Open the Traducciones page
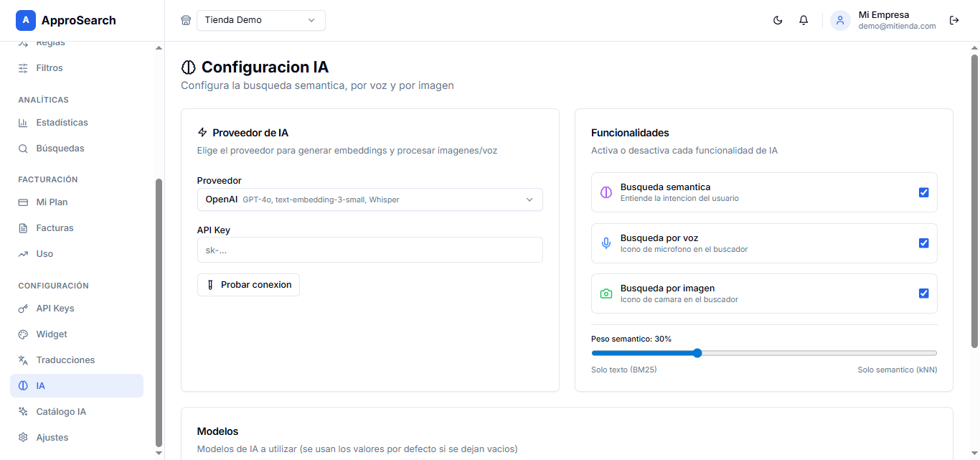 point(77,360)
